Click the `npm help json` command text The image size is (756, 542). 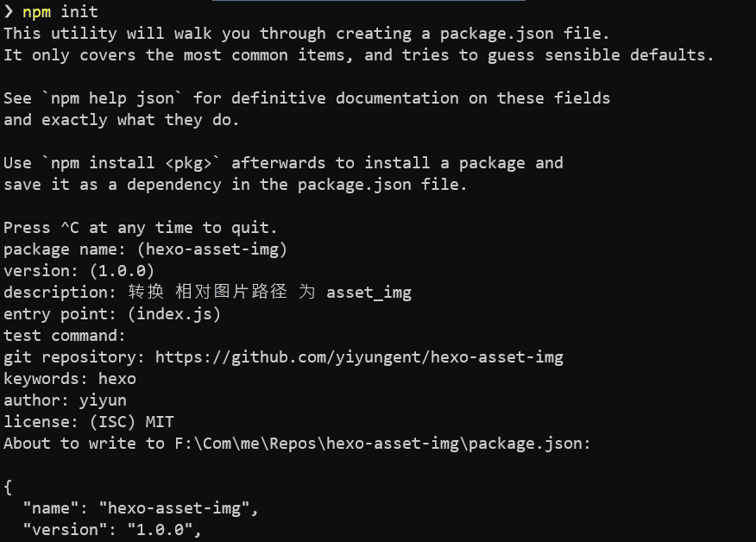112,98
